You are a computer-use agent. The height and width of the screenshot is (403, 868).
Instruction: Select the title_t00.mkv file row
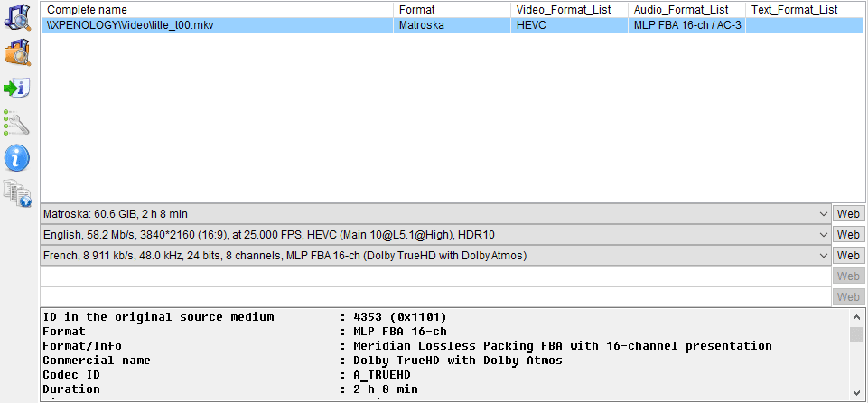click(453, 25)
